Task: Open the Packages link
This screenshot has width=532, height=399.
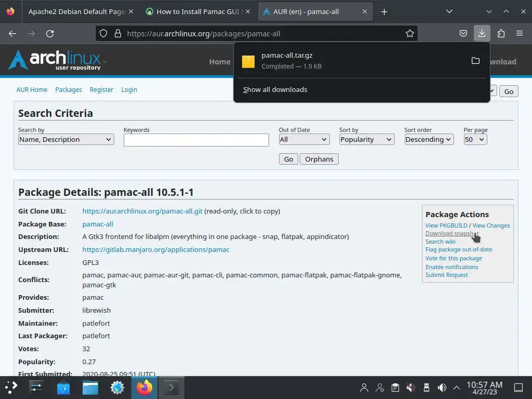Action: pos(69,89)
